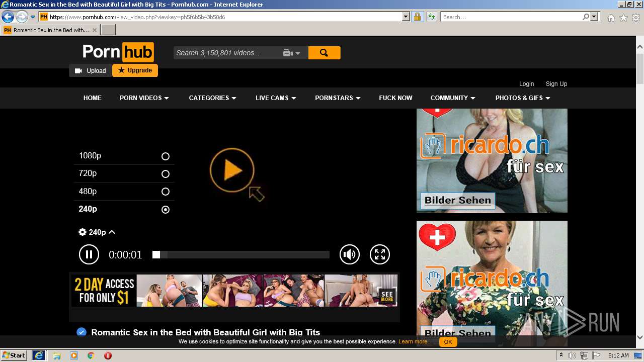Pause the video
644x362 pixels.
[x=89, y=254]
